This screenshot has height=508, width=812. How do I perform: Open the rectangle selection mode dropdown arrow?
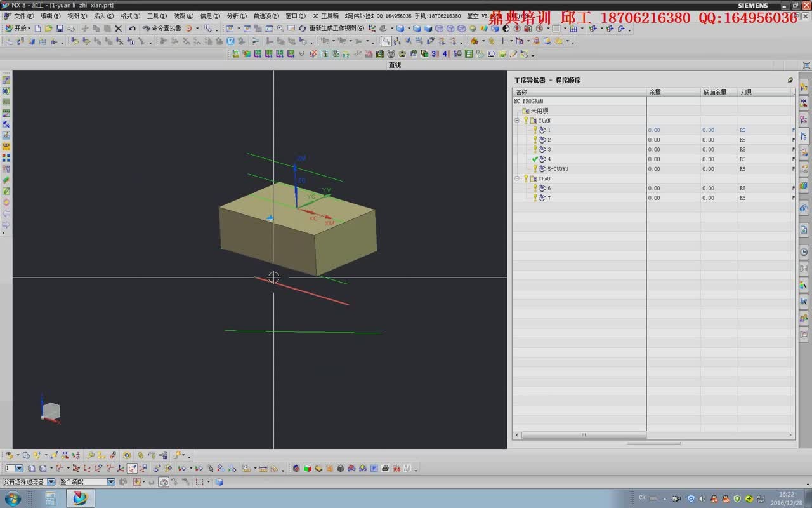pos(209,482)
